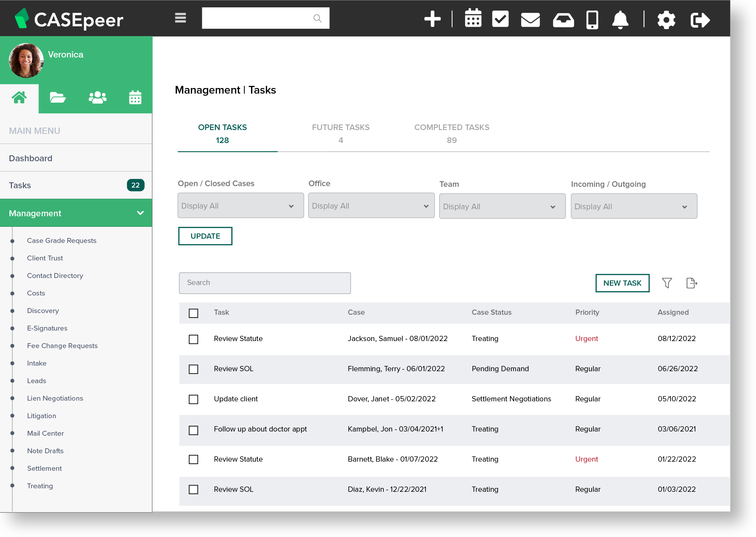Viewport: 756px width, 537px height.
Task: Open the Team Display All dropdown
Action: point(502,206)
